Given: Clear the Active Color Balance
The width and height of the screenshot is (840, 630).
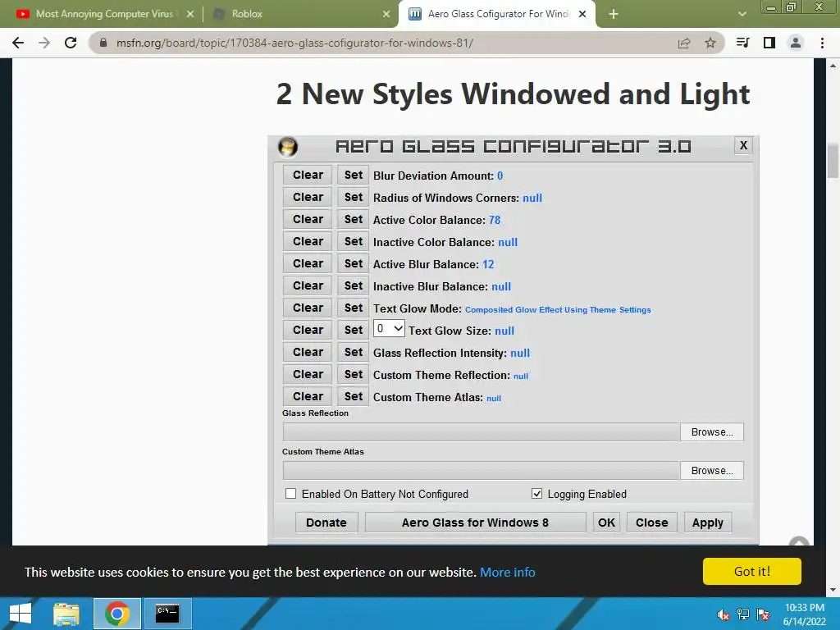Looking at the screenshot, I should [308, 219].
